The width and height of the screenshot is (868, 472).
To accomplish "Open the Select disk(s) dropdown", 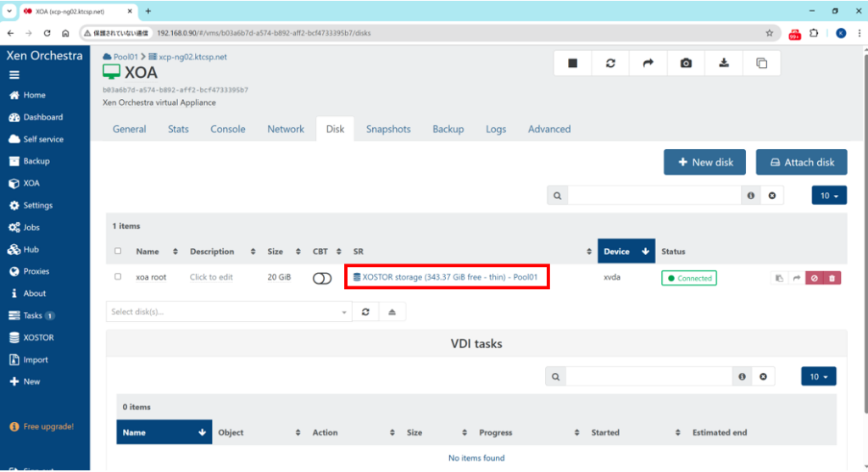I will click(x=228, y=312).
